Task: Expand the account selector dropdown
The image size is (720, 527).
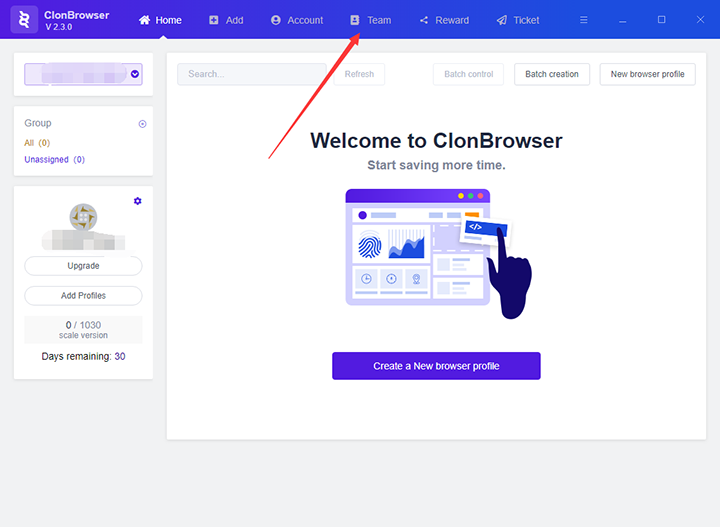Action: click(x=135, y=74)
